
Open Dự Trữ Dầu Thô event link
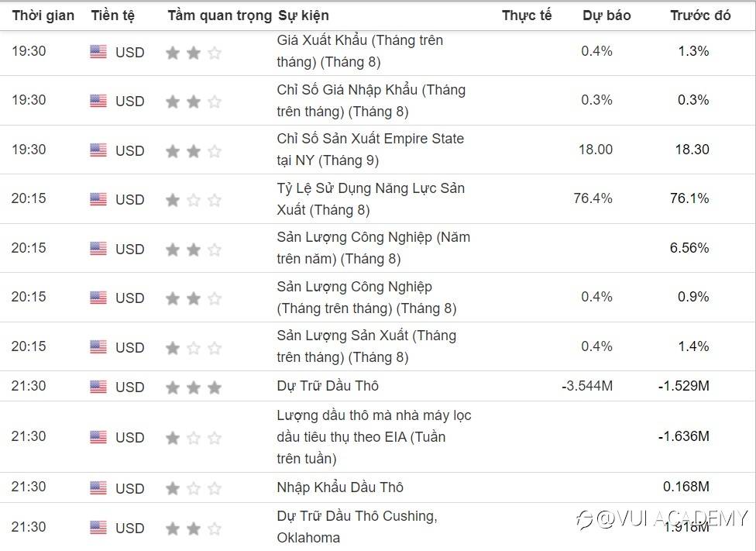(x=328, y=386)
